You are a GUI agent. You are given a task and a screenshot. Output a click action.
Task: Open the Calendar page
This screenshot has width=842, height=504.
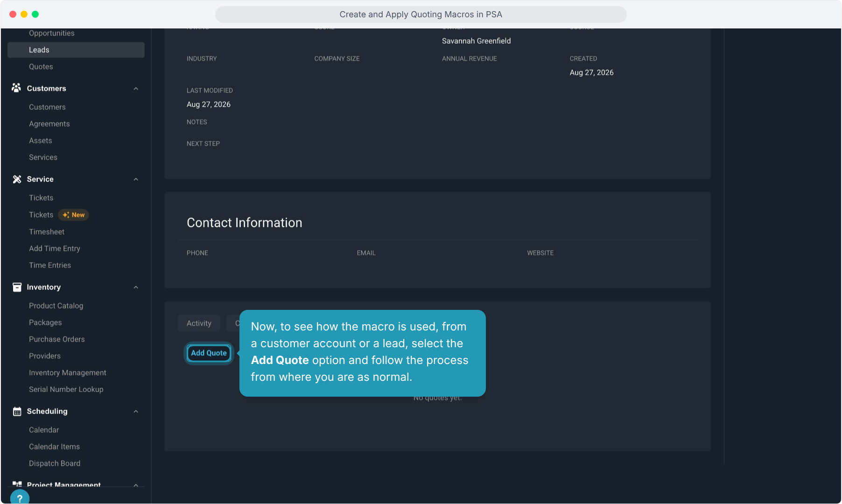[44, 430]
